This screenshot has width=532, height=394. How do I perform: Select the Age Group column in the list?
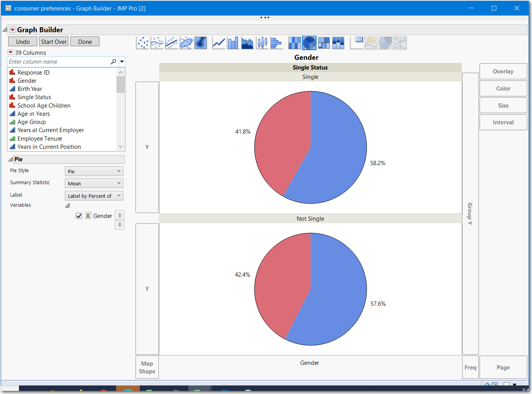[31, 122]
